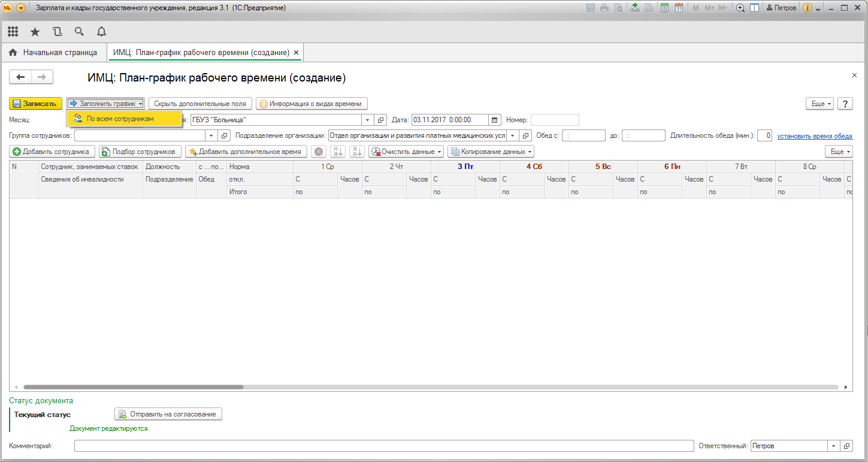
Task: Click the search magnifier icon
Action: tap(79, 31)
